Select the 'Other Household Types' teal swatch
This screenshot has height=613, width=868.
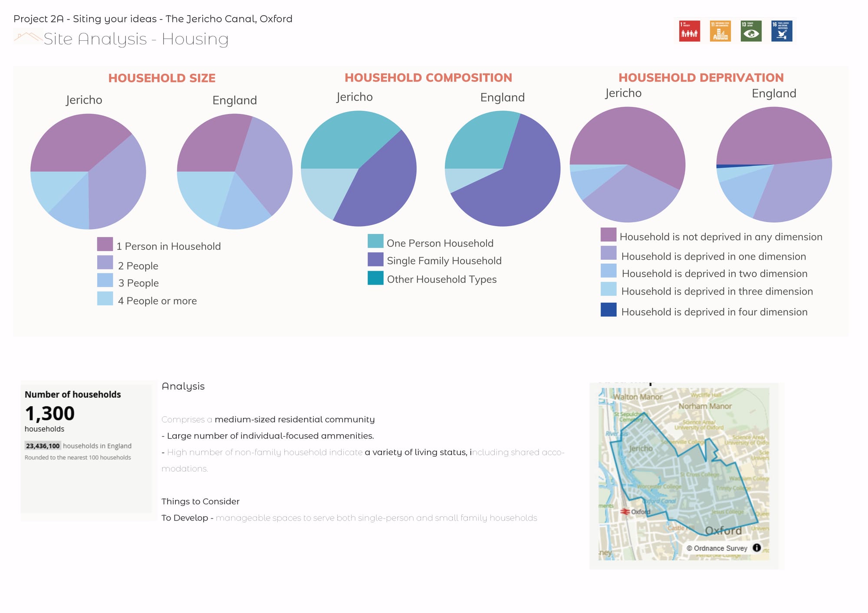pyautogui.click(x=375, y=278)
